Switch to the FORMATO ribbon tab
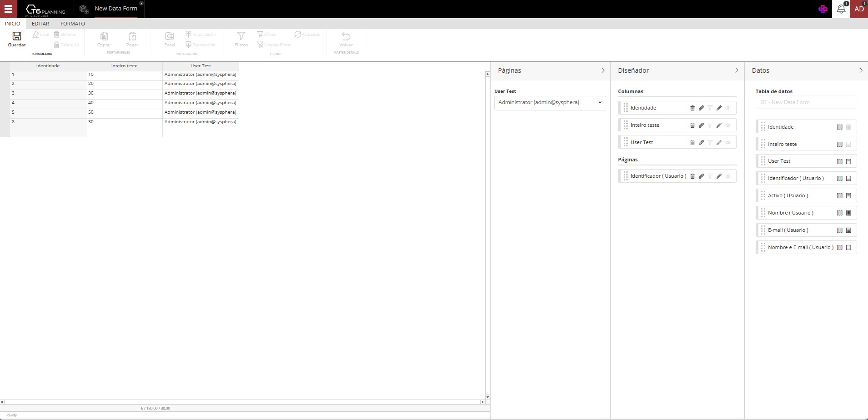 click(73, 24)
